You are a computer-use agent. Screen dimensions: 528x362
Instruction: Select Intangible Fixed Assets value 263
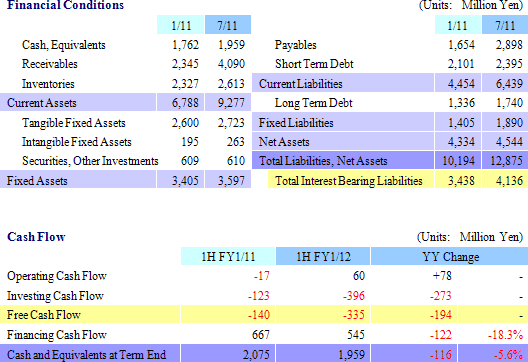[x=235, y=141]
